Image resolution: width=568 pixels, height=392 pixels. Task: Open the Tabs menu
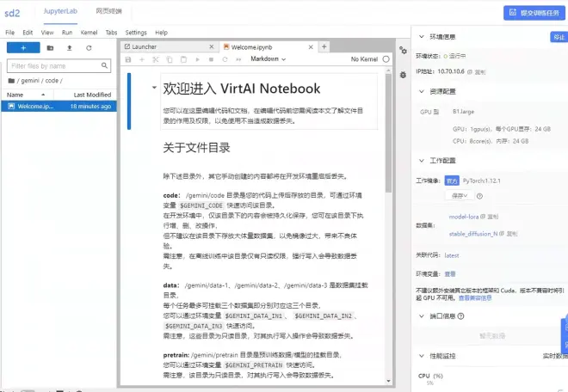click(x=111, y=33)
